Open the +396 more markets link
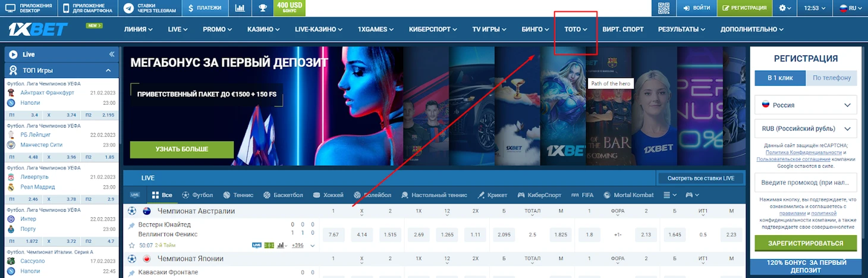This screenshot has width=868, height=278. (x=298, y=245)
